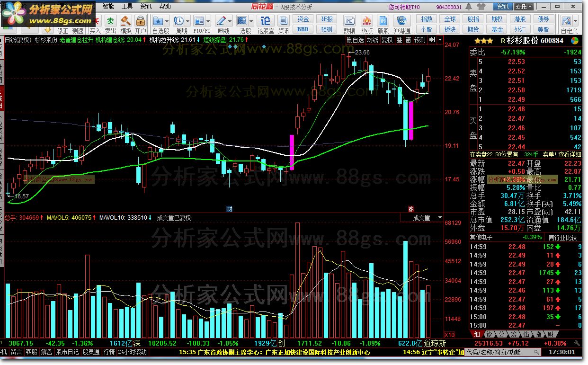This screenshot has width=588, height=365.
Task: Open the 新股 IPO icon
Action: click(x=383, y=21)
